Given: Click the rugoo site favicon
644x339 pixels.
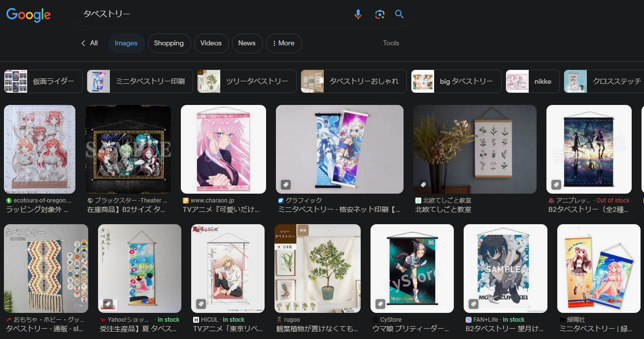Looking at the screenshot, I should (x=279, y=320).
